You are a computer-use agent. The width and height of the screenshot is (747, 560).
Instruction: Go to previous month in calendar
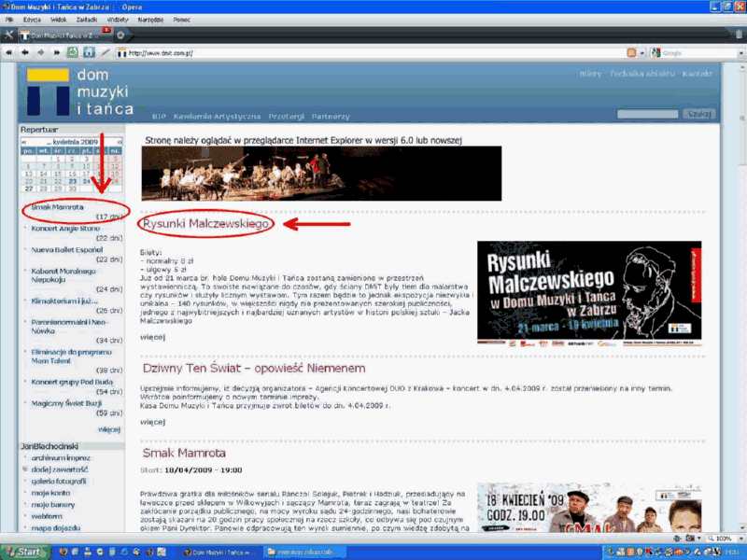point(25,141)
